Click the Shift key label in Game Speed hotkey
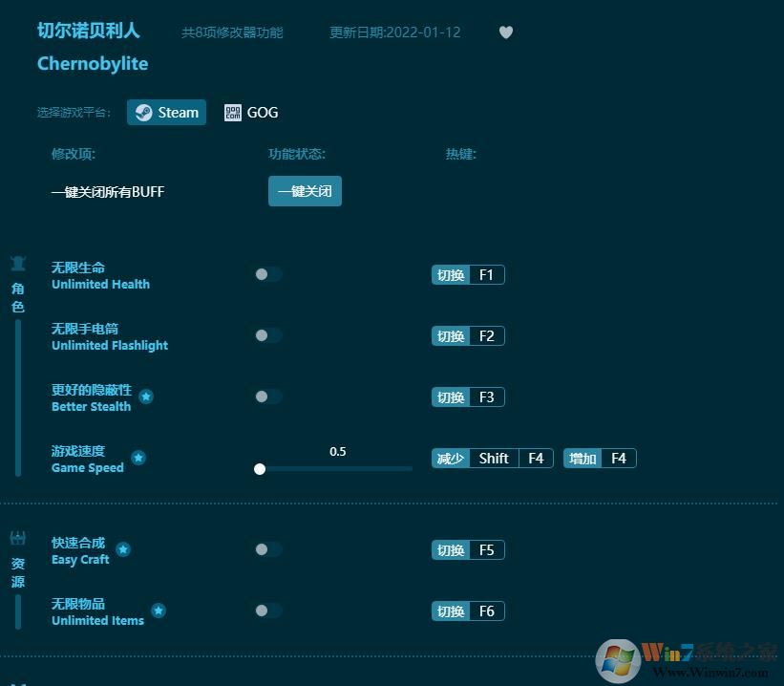This screenshot has height=686, width=784. [x=493, y=458]
